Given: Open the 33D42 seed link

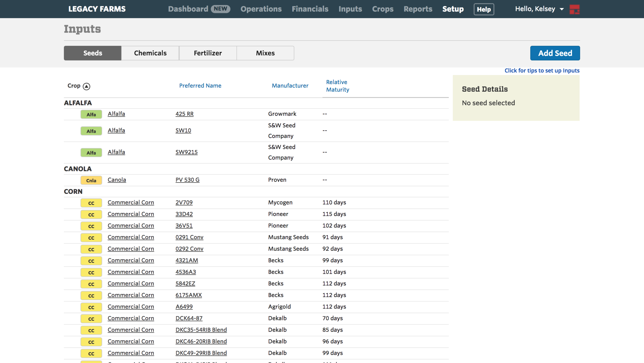Looking at the screenshot, I should [184, 214].
